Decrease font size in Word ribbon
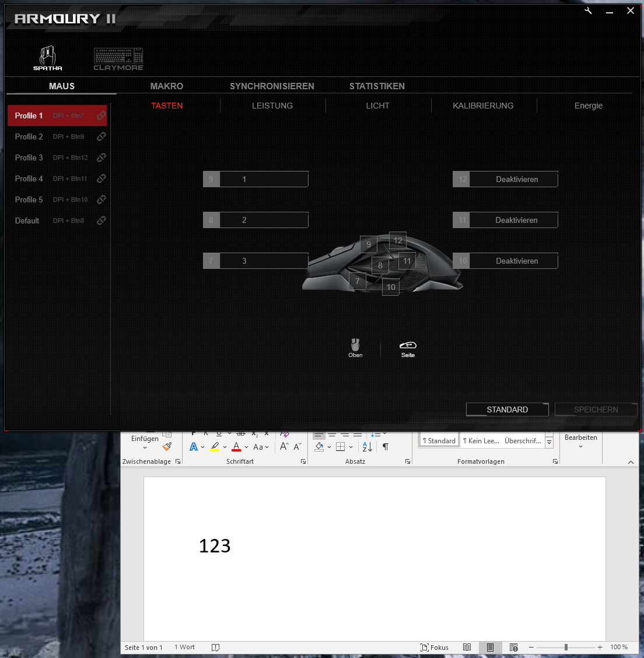Screen dimensions: 644x658 [x=297, y=446]
